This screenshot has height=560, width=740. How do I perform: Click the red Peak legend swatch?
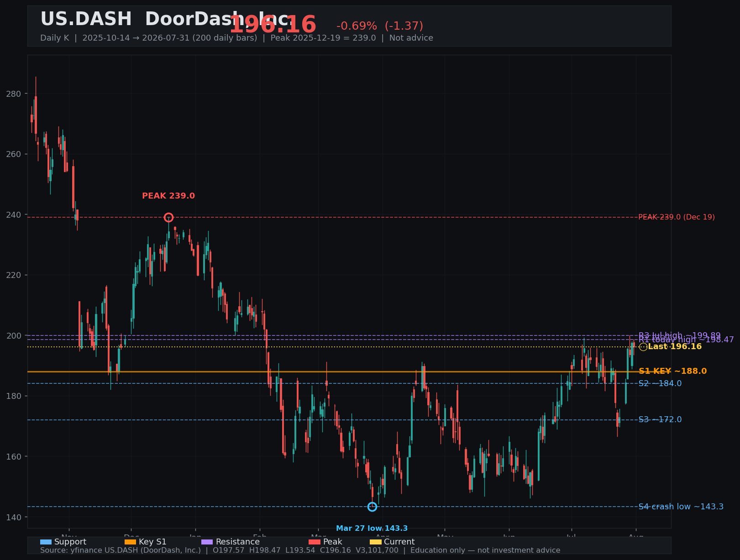point(315,542)
